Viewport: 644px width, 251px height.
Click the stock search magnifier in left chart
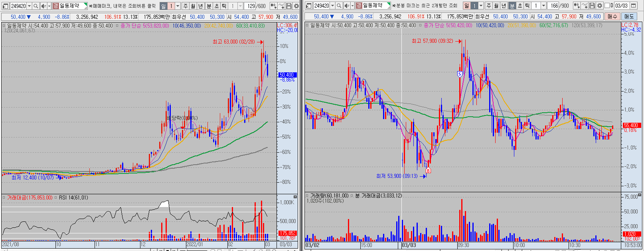pos(36,6)
